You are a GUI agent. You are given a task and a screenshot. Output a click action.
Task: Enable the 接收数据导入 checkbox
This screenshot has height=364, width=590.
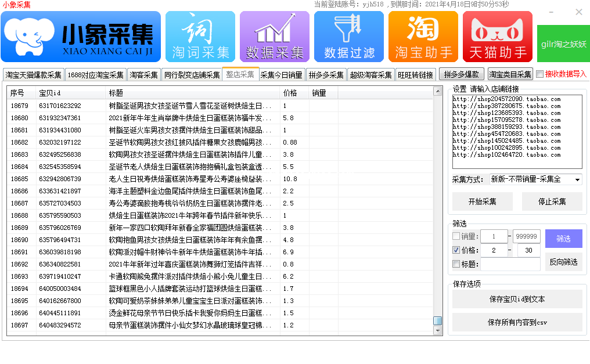(539, 74)
